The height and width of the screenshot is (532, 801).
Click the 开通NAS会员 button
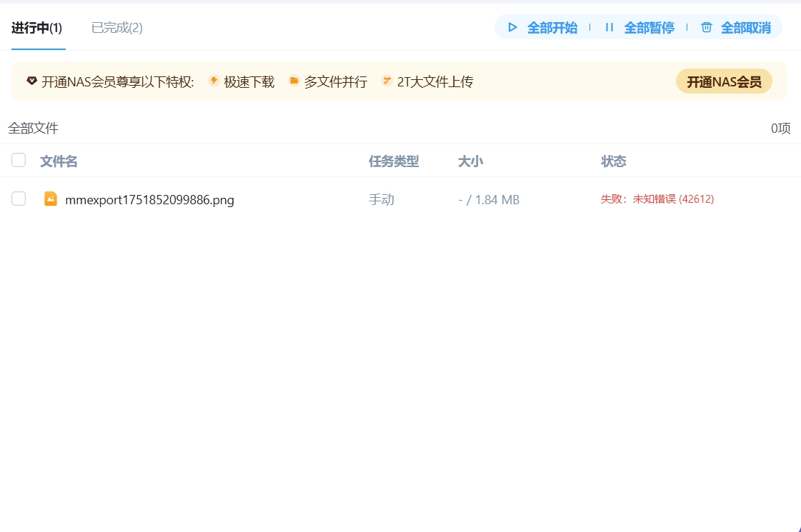click(x=724, y=81)
